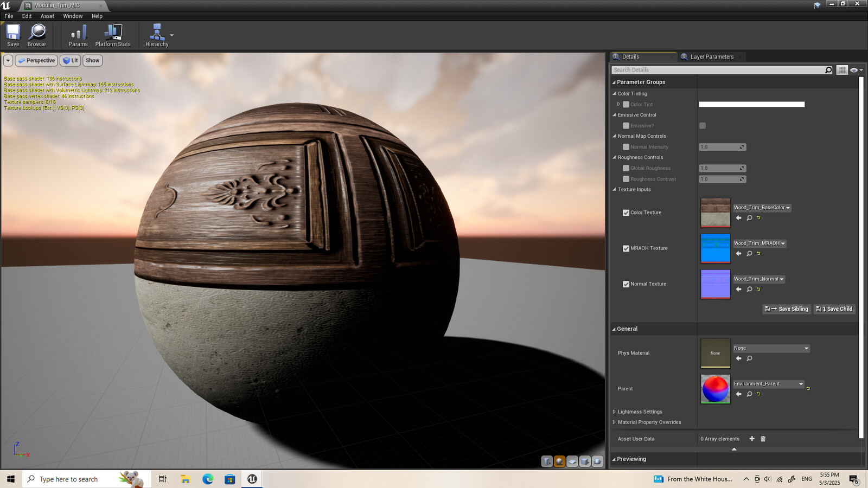Save the material instance

(x=13, y=36)
